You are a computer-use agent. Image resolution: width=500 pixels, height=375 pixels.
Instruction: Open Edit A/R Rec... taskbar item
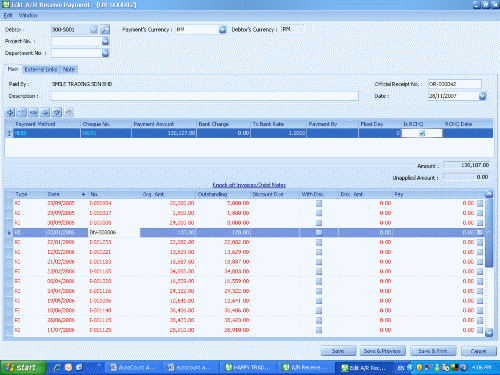(364, 367)
